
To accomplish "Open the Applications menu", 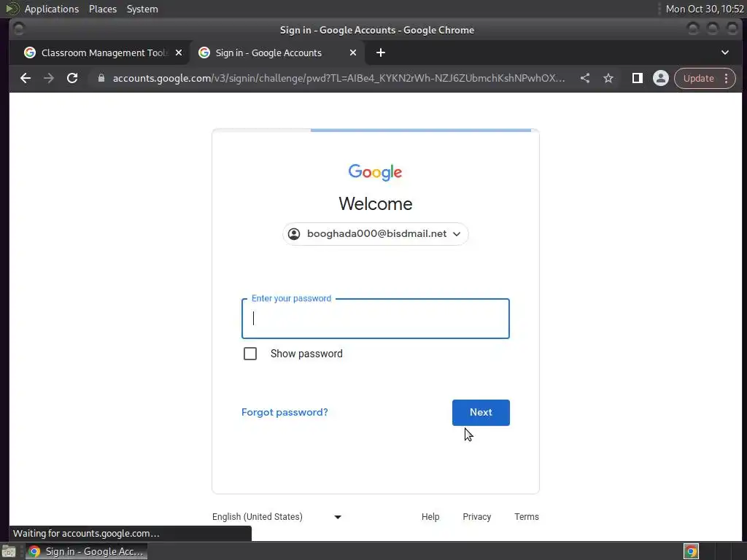I will tap(52, 9).
